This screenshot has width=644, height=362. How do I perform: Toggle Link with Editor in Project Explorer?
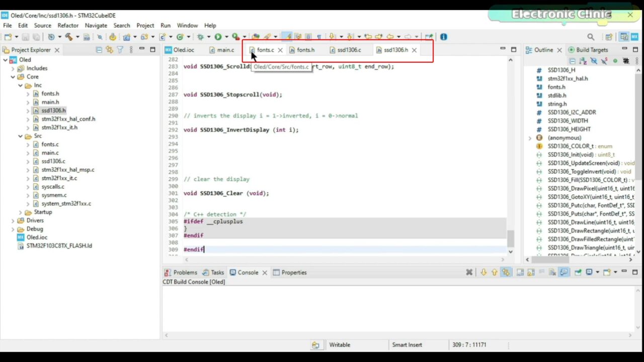109,50
